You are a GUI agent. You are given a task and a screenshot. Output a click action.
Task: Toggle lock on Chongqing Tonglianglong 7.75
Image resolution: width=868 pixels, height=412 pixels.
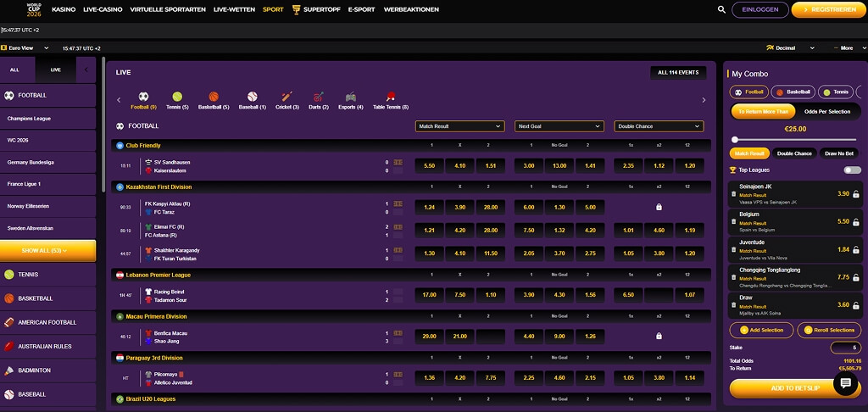pos(856,277)
